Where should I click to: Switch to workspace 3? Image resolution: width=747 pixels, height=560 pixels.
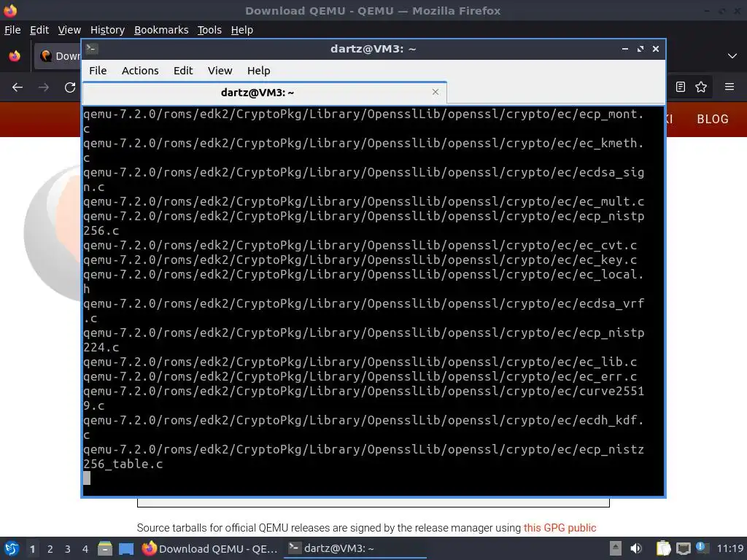click(x=68, y=549)
